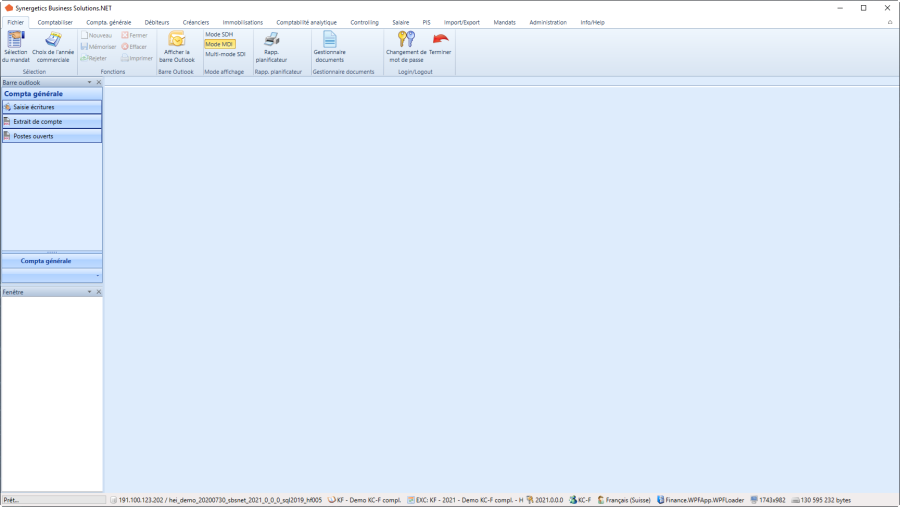The height and width of the screenshot is (507, 900).
Task: Click the 1743x982 resolution status entry
Action: click(767, 500)
